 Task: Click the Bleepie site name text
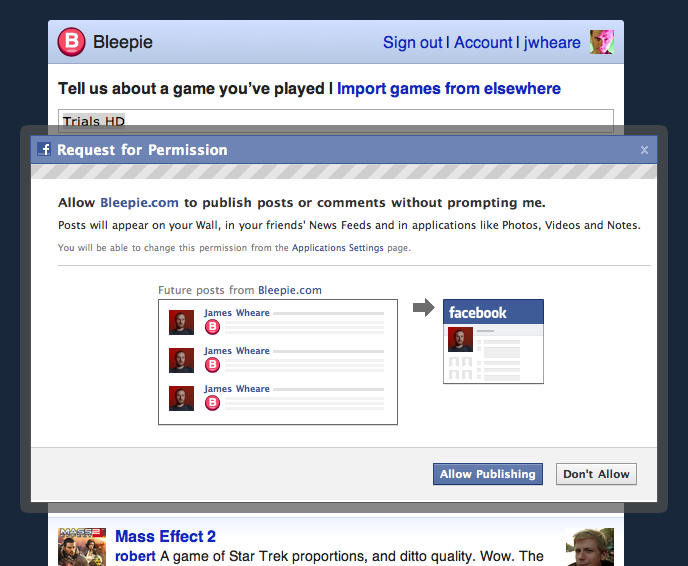point(123,42)
